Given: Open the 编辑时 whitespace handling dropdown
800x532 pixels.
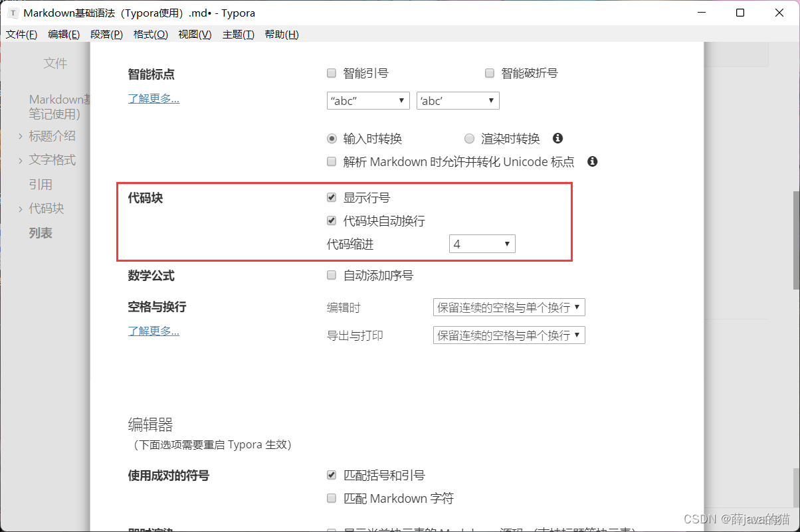Looking at the screenshot, I should 509,308.
